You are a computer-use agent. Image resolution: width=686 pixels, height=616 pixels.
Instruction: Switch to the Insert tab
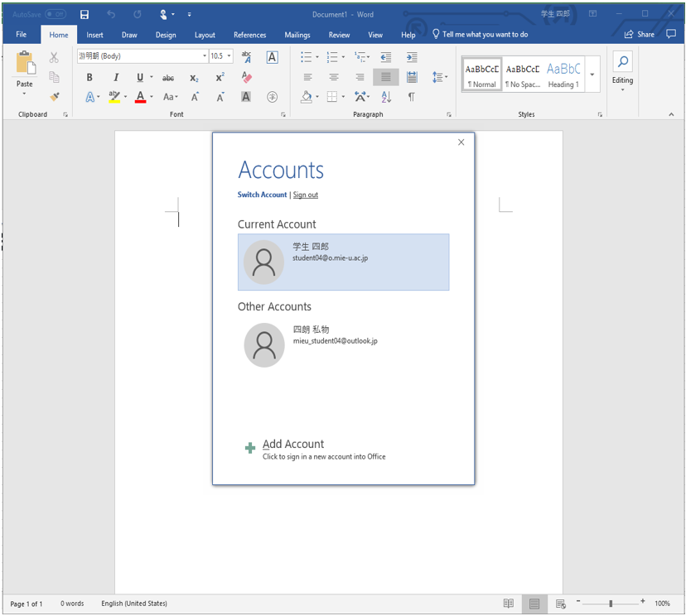click(x=94, y=35)
